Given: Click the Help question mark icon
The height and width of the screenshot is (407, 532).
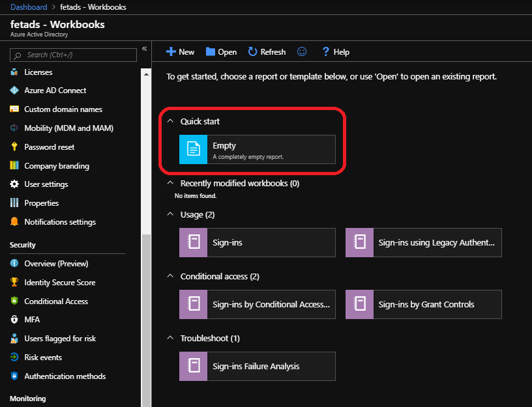Looking at the screenshot, I should coord(325,51).
